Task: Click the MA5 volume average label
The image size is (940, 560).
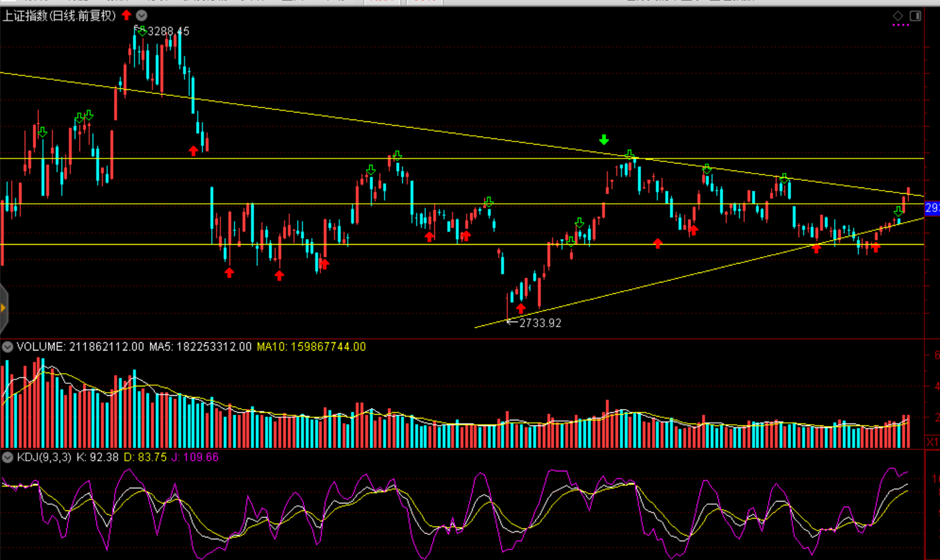Action: point(200,347)
